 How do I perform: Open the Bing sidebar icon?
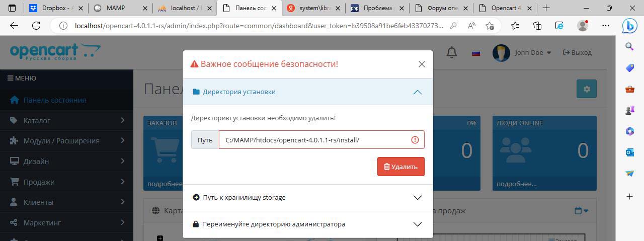pyautogui.click(x=629, y=26)
